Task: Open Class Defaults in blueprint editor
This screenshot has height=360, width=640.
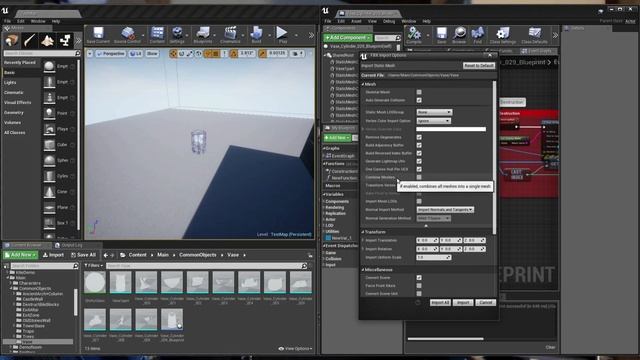Action: (534, 35)
